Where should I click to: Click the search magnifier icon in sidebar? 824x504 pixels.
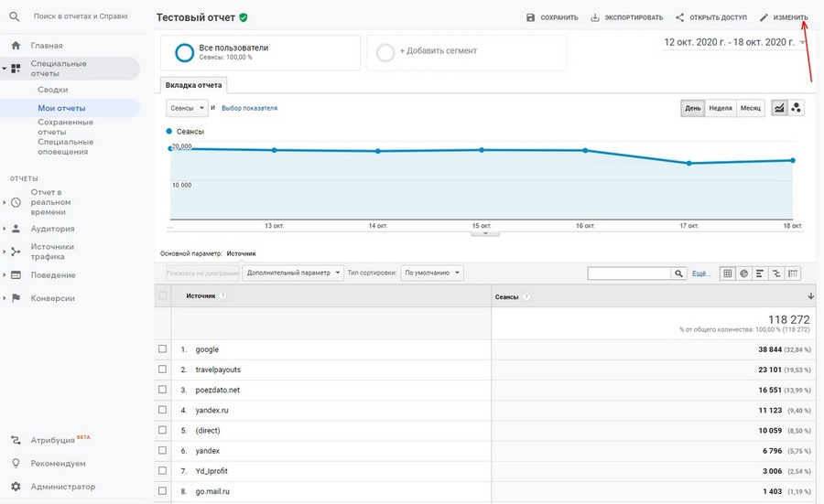click(x=15, y=16)
